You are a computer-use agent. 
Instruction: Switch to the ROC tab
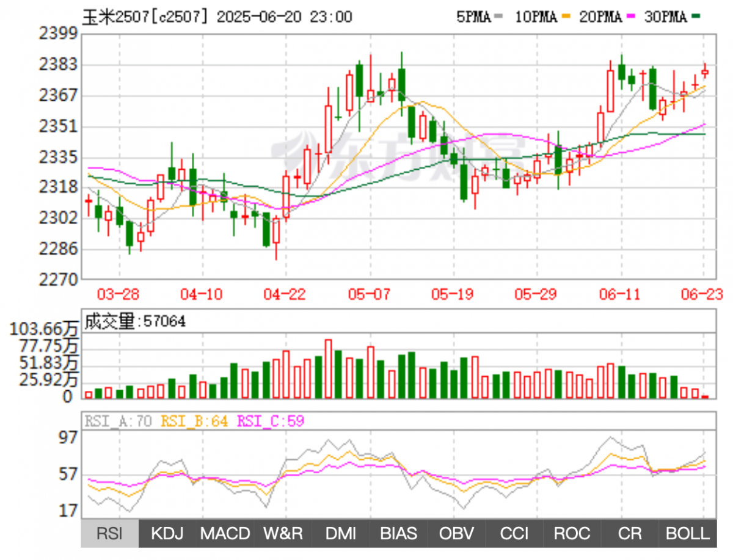click(572, 534)
